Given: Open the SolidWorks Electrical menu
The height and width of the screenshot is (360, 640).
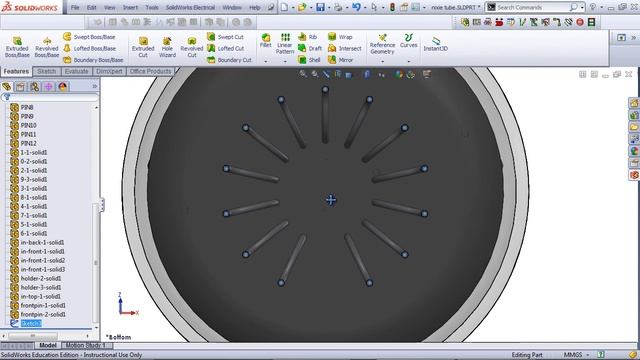Looking at the screenshot, I should click(x=190, y=7).
